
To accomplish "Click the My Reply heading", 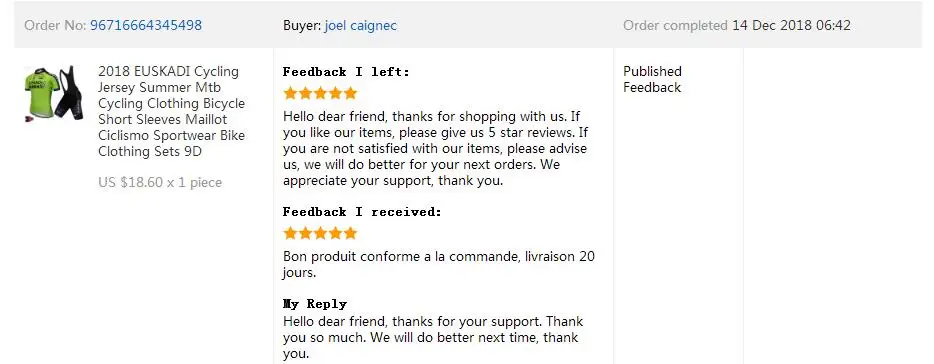I will 315,304.
